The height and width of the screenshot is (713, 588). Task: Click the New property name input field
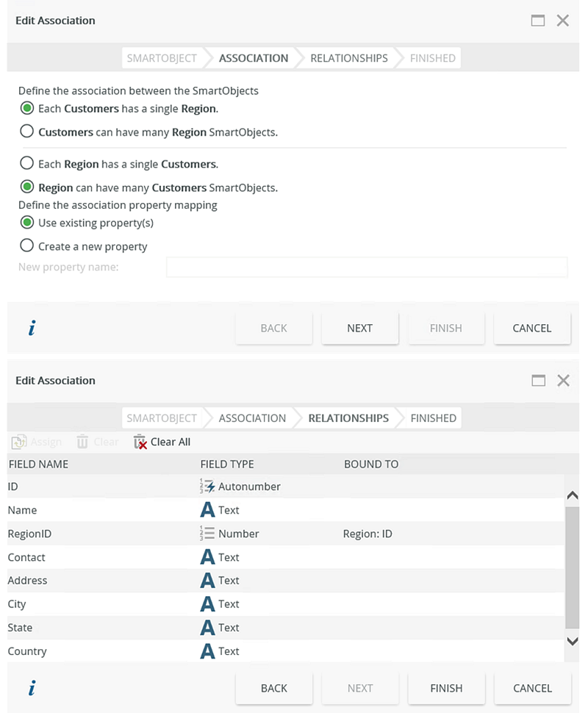point(366,267)
